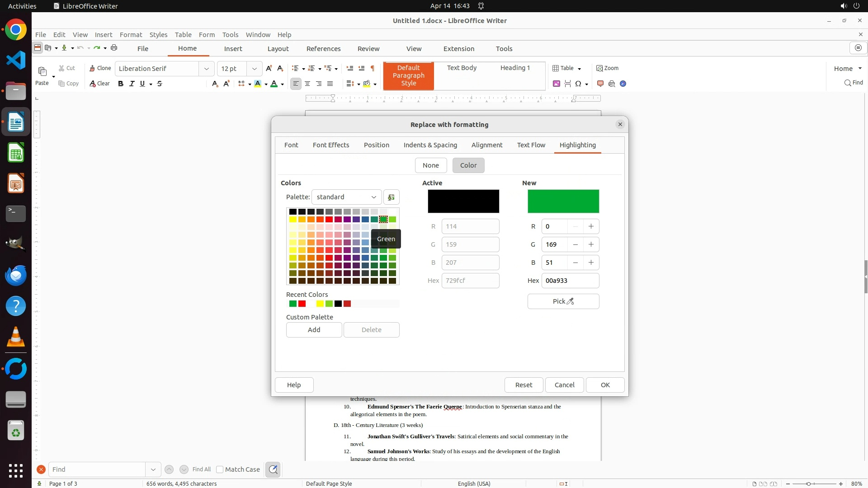Pick red from Recent Colors
Image resolution: width=868 pixels, height=488 pixels.
coord(302,304)
